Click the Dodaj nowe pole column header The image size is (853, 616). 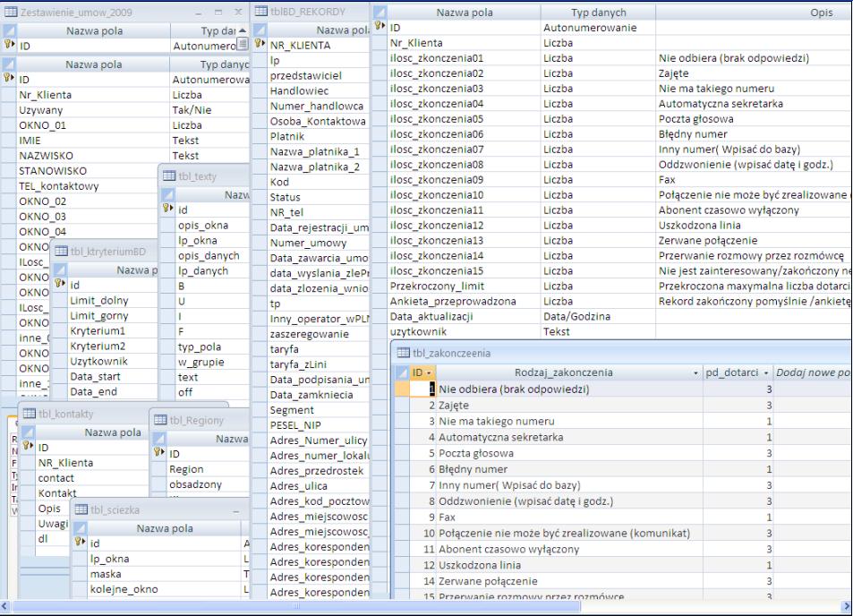pyautogui.click(x=812, y=372)
